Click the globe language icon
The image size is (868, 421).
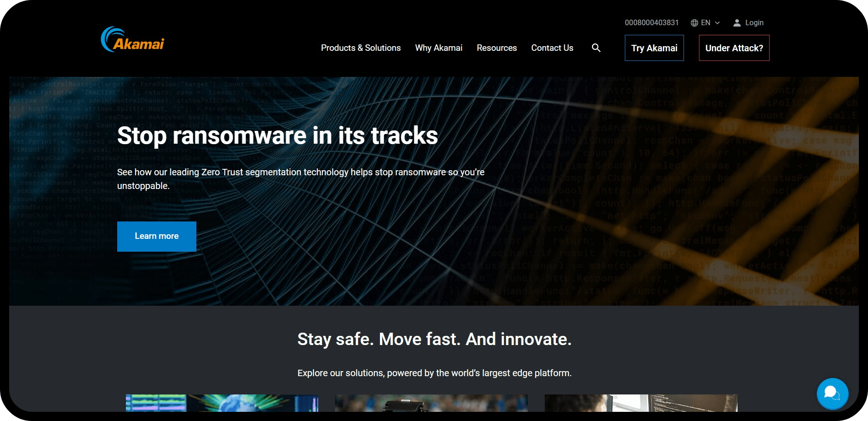[x=694, y=23]
